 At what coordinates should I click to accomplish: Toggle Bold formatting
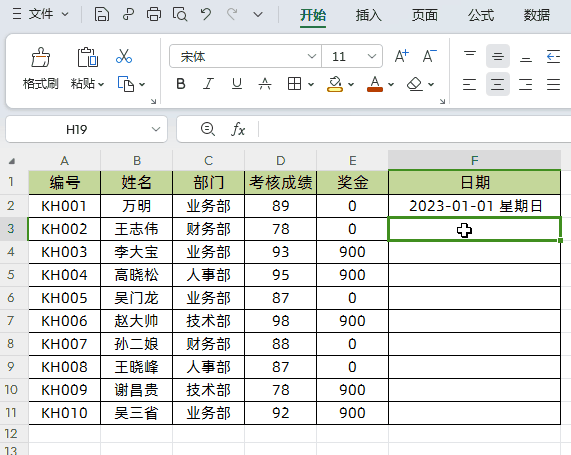point(181,84)
